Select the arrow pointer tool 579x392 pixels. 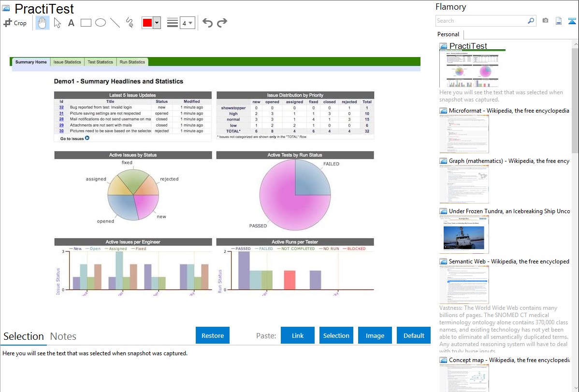point(57,23)
